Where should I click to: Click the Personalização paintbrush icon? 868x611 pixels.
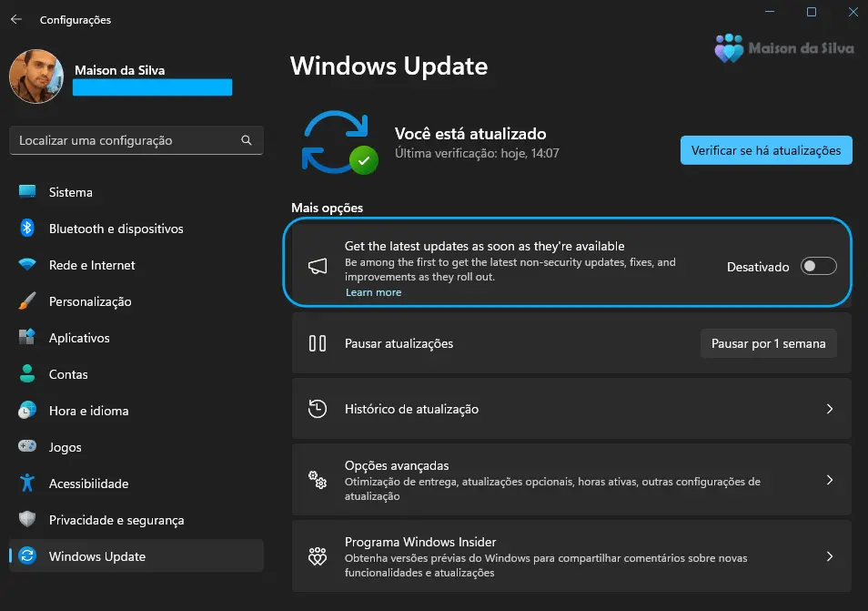coord(27,301)
